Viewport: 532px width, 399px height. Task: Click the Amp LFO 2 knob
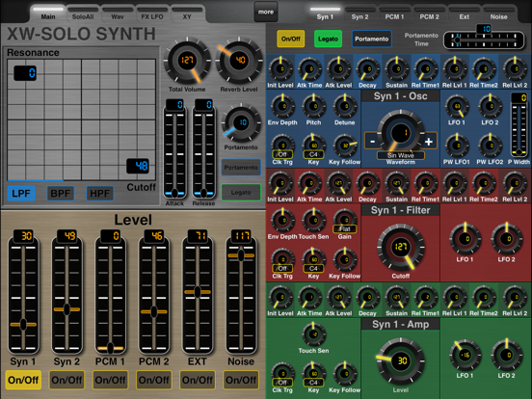coord(507,355)
